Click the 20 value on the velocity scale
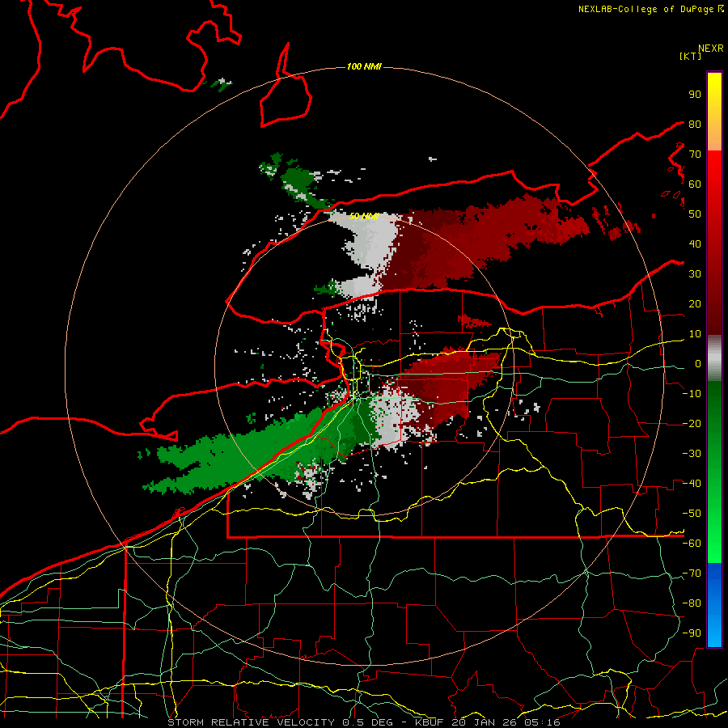The height and width of the screenshot is (728, 728). click(x=695, y=304)
